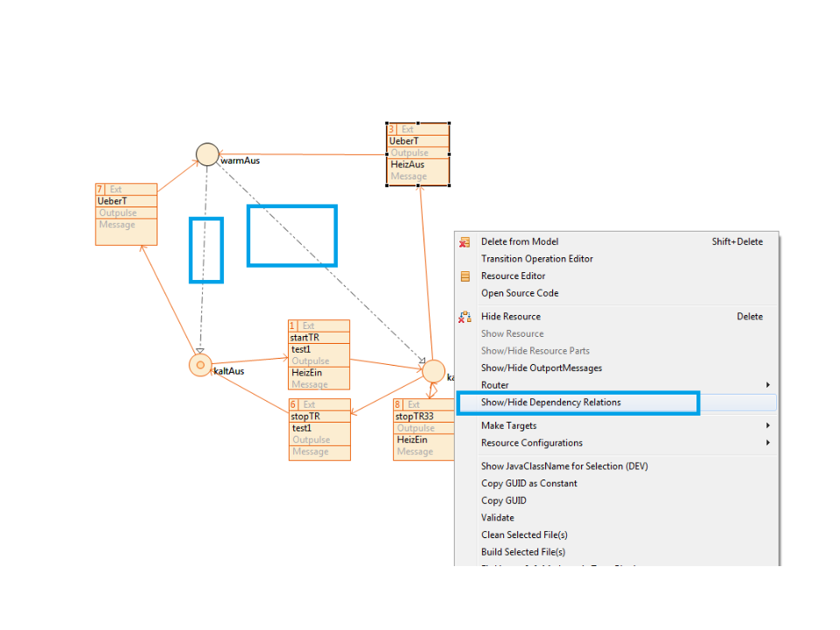Click the Hide Resource icon

pos(465,317)
